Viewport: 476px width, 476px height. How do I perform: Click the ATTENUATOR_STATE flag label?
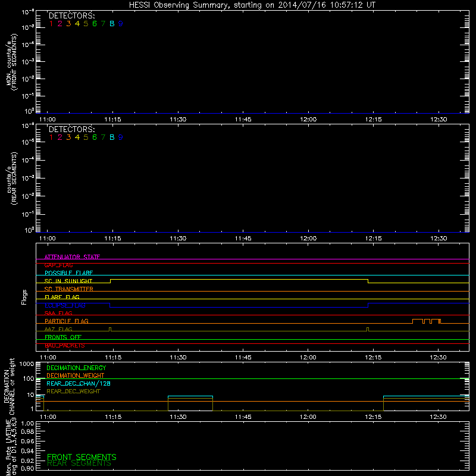[72, 257]
